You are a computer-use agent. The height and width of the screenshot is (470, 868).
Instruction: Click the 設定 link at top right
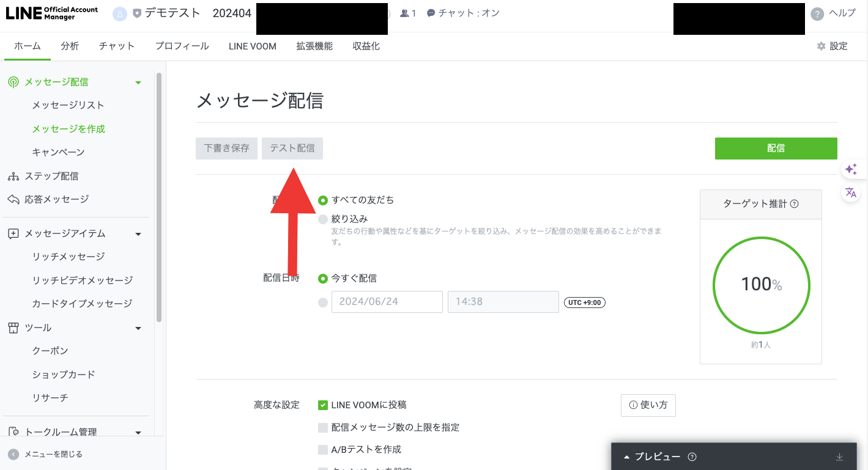pyautogui.click(x=839, y=46)
